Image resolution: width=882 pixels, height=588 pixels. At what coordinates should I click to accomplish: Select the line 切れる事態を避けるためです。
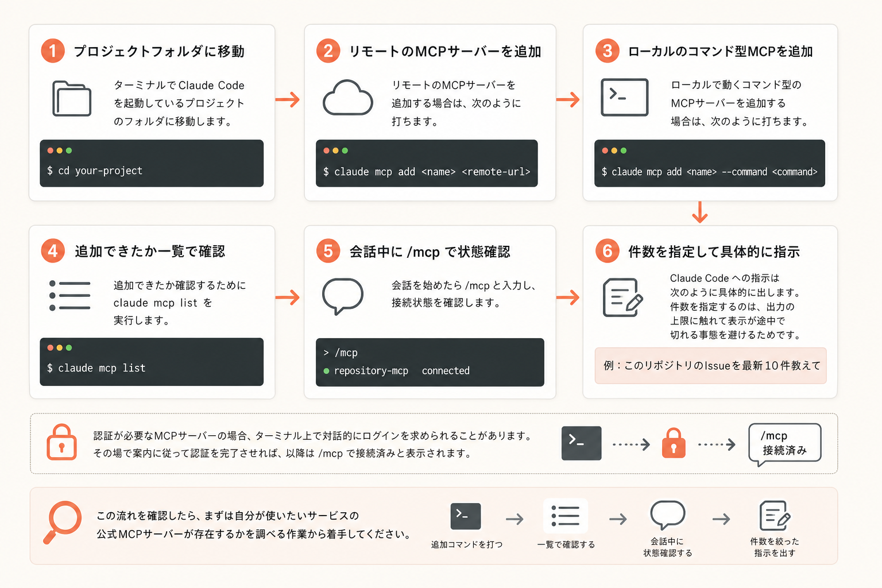click(736, 335)
